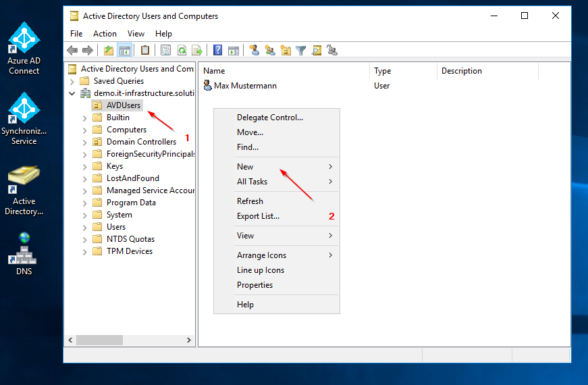588x385 pixels.
Task: Expand the NTDS Quotas node
Action: coord(85,239)
